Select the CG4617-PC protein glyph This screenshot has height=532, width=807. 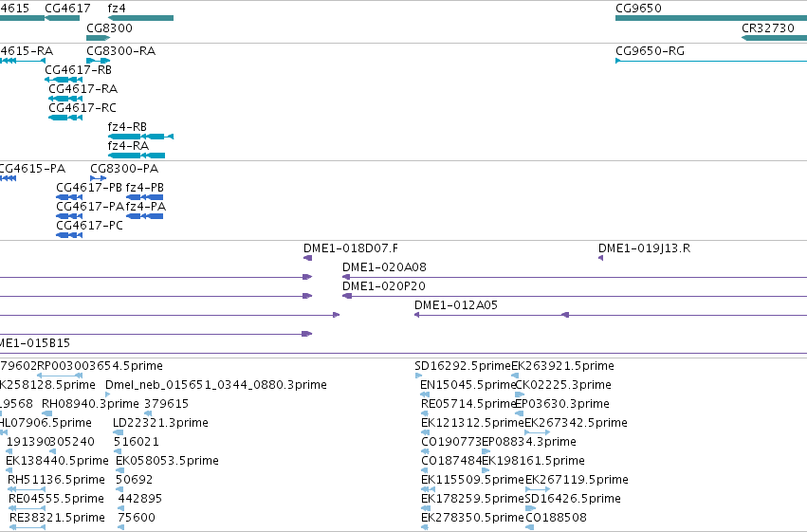click(x=69, y=235)
